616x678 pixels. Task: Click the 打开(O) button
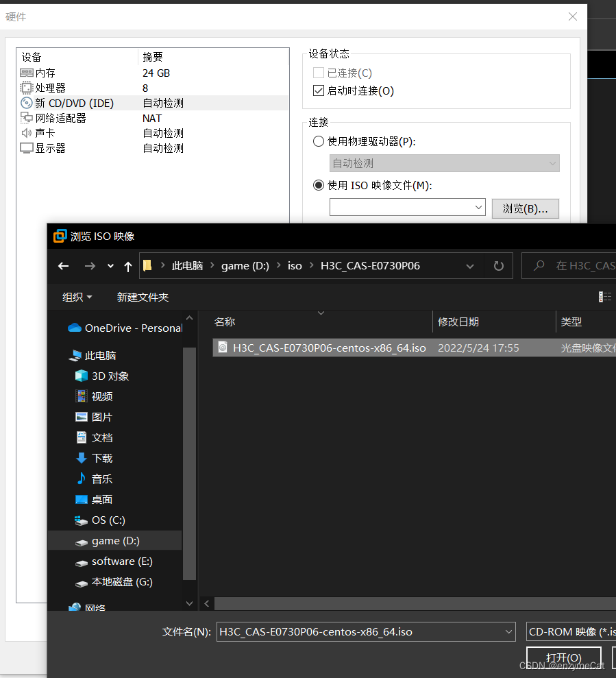[564, 657]
